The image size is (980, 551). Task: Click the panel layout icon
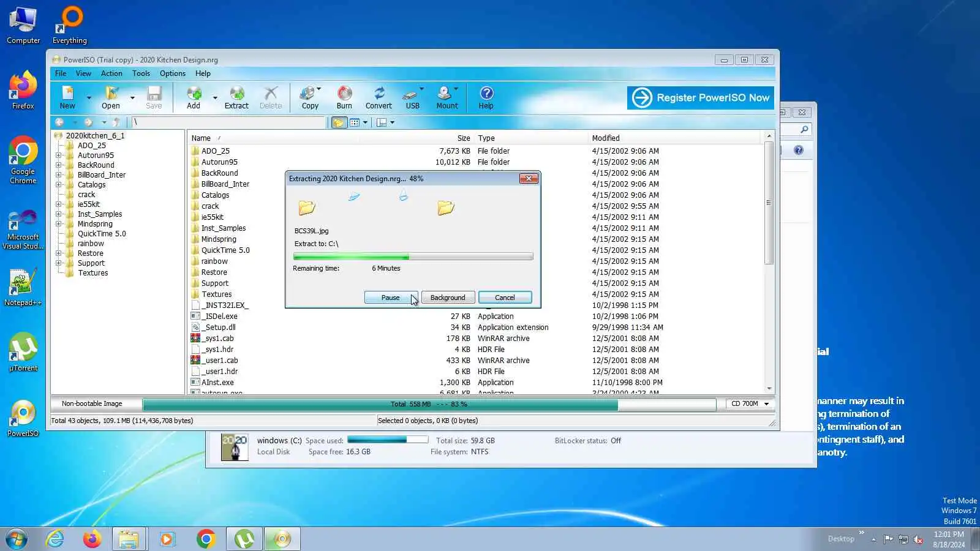click(382, 122)
